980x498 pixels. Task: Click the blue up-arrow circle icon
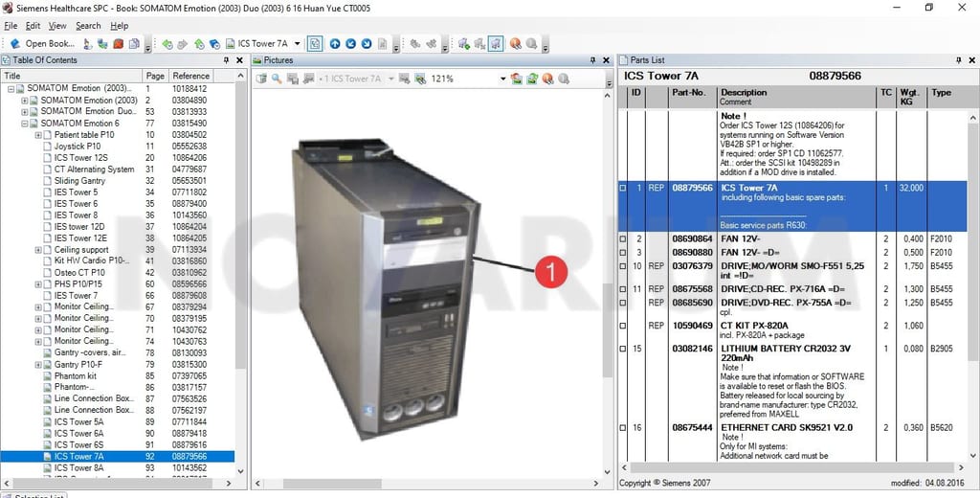pyautogui.click(x=335, y=44)
